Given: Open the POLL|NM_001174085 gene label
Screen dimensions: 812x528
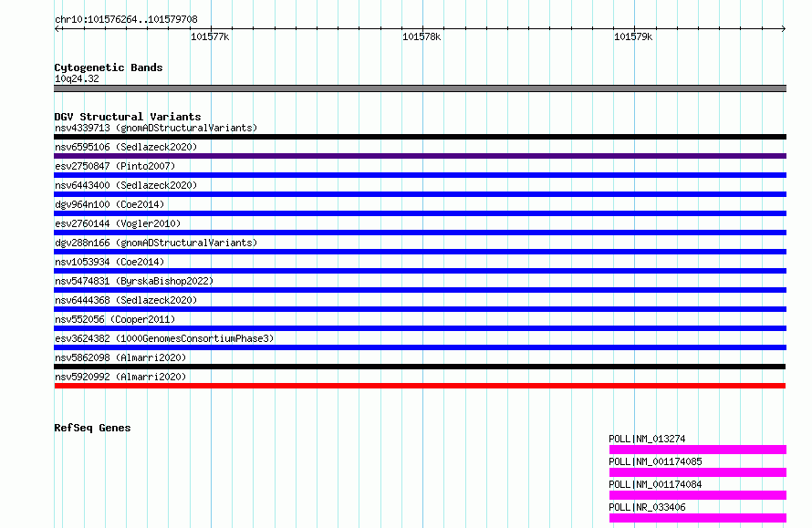Looking at the screenshot, I should (x=655, y=461).
